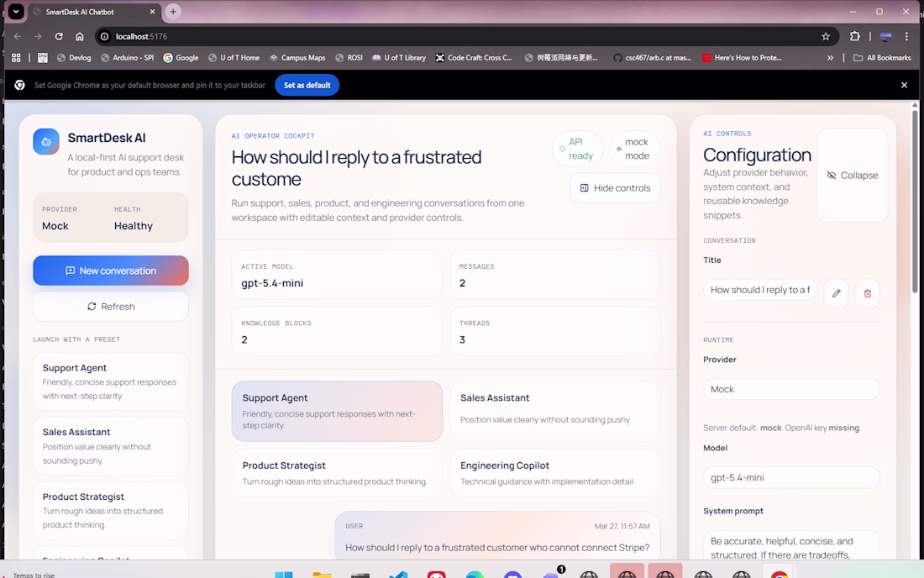Open the Chrome tab search dropdown arrow
The width and height of the screenshot is (924, 578).
tap(16, 12)
